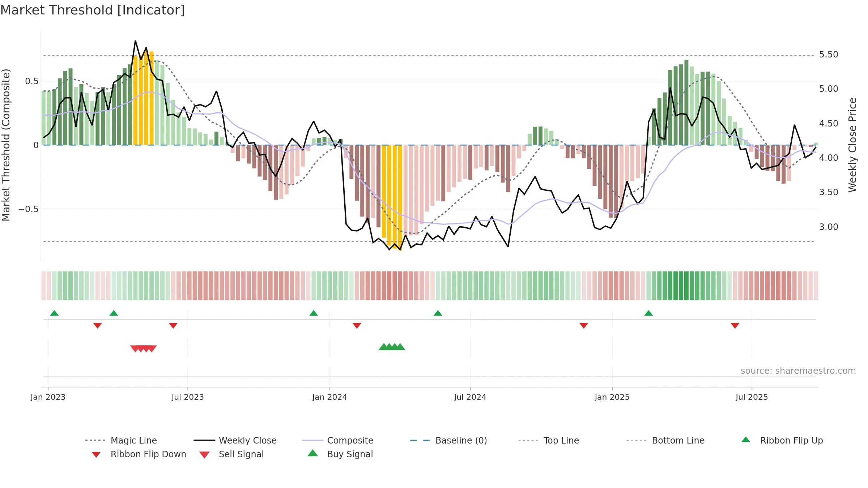This screenshot has width=868, height=488.
Task: Click the 3.00 price axis label
Action: [829, 227]
